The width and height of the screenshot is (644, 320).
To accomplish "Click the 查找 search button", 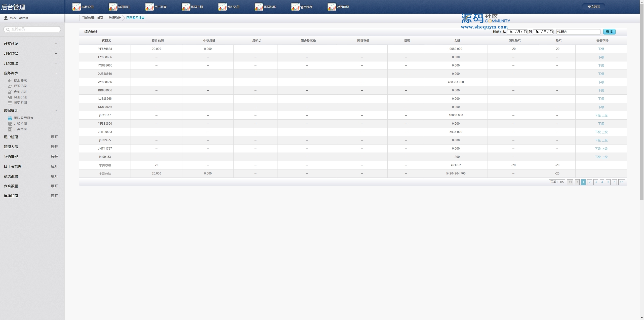I will pyautogui.click(x=609, y=32).
